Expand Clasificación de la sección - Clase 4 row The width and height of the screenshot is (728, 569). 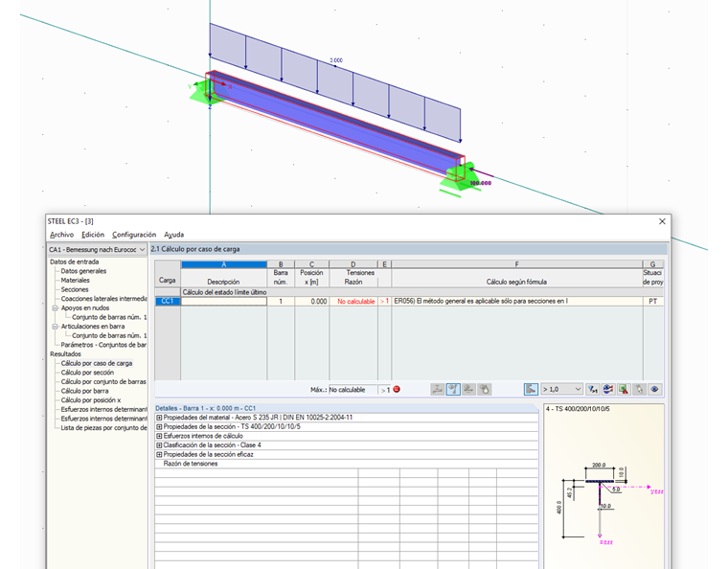point(159,445)
